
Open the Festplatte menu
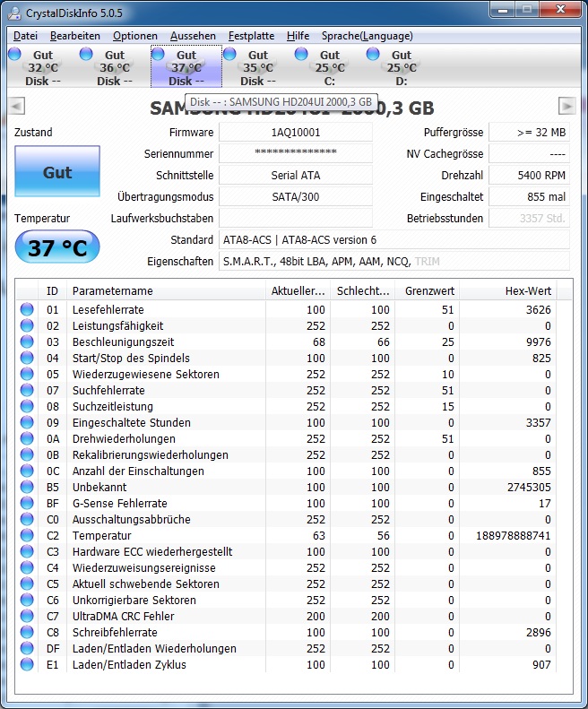click(251, 36)
